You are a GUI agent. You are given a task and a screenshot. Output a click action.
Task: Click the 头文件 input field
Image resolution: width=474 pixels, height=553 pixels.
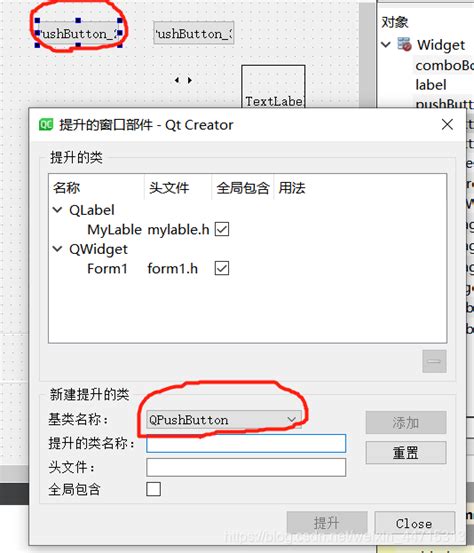246,467
